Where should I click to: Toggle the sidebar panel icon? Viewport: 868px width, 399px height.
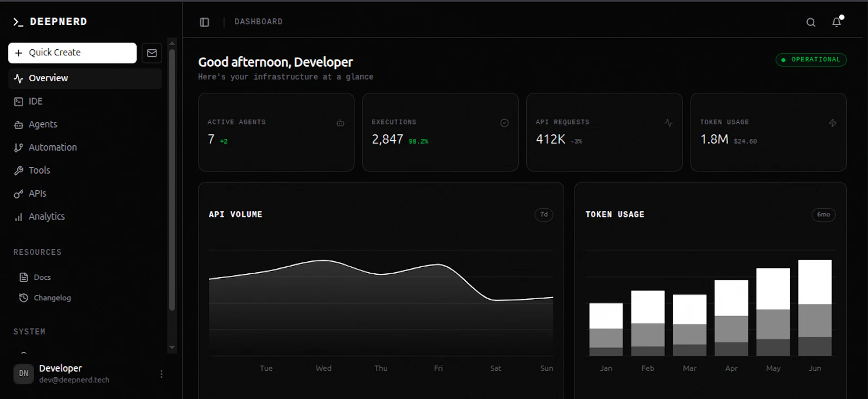[x=205, y=22]
